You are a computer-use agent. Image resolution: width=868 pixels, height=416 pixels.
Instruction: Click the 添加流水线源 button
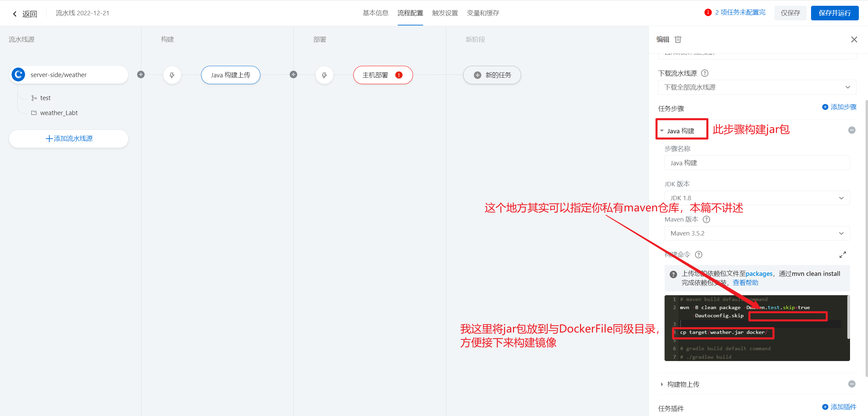(69, 139)
